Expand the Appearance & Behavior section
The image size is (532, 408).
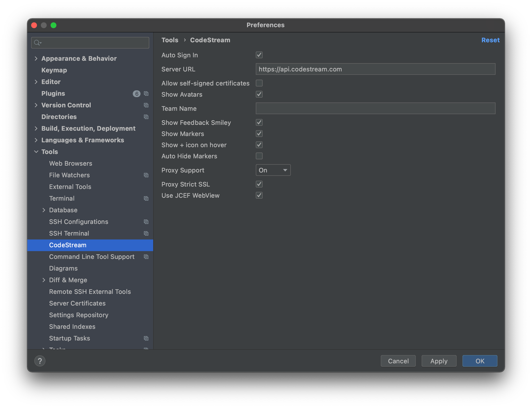pos(36,59)
